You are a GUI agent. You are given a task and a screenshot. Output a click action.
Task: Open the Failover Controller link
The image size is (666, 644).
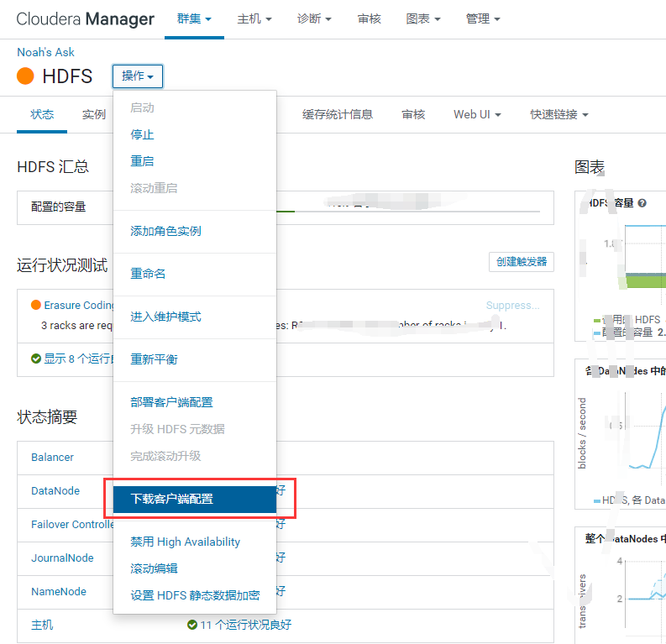(72, 524)
